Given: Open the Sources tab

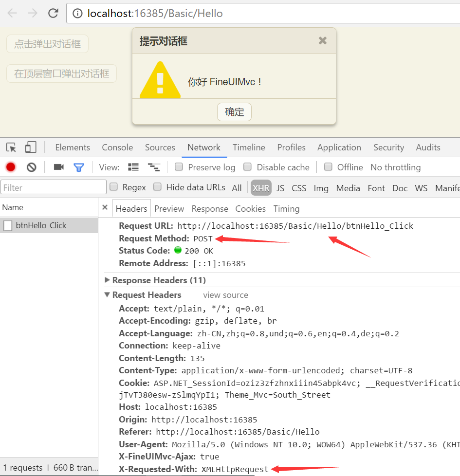Looking at the screenshot, I should pyautogui.click(x=160, y=147).
